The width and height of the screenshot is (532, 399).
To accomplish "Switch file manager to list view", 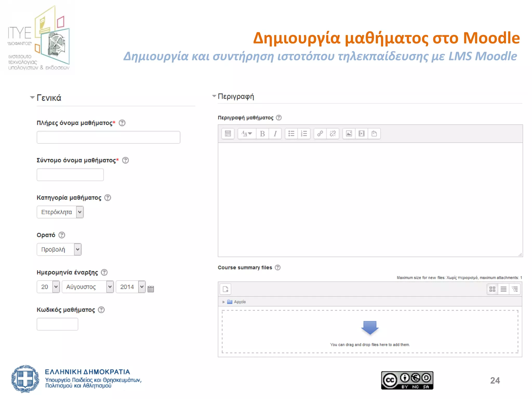I will click(503, 289).
